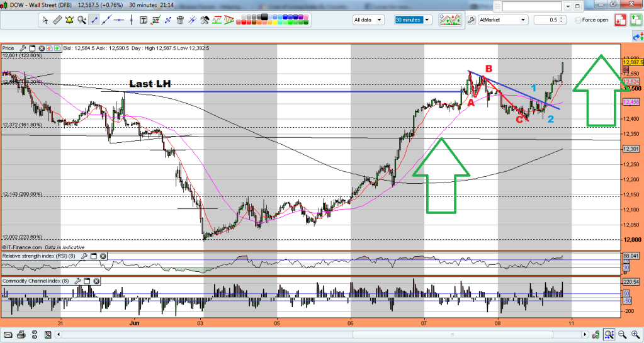Click the RSI panel window icon
Screen dimensions: 644x343
point(94,256)
